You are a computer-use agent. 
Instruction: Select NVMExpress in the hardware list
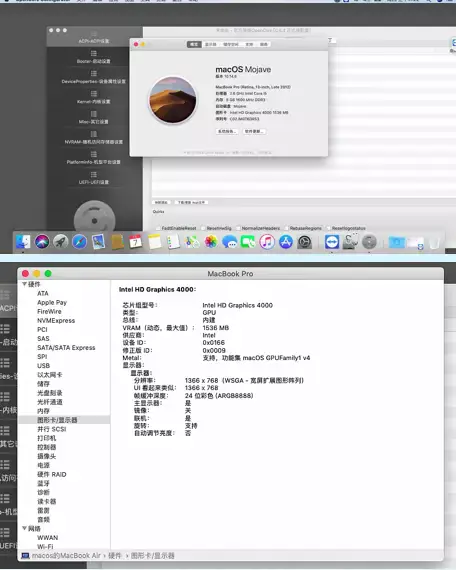pyautogui.click(x=56, y=321)
